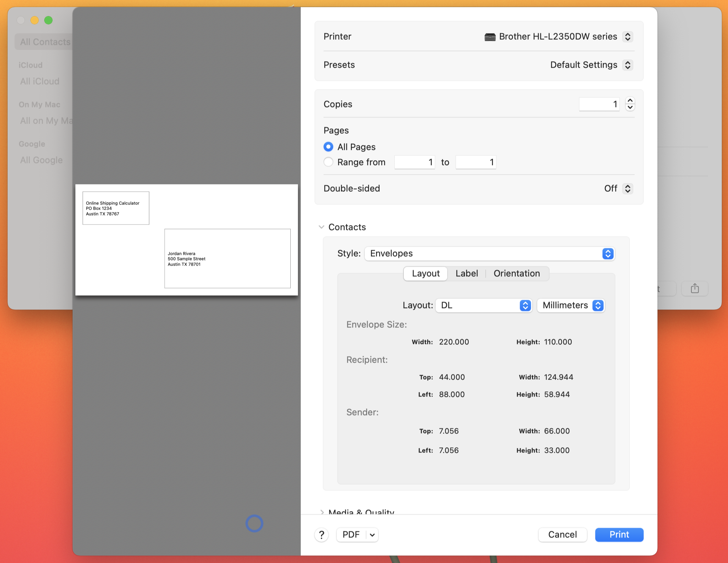Cancel the print dialog

click(562, 535)
